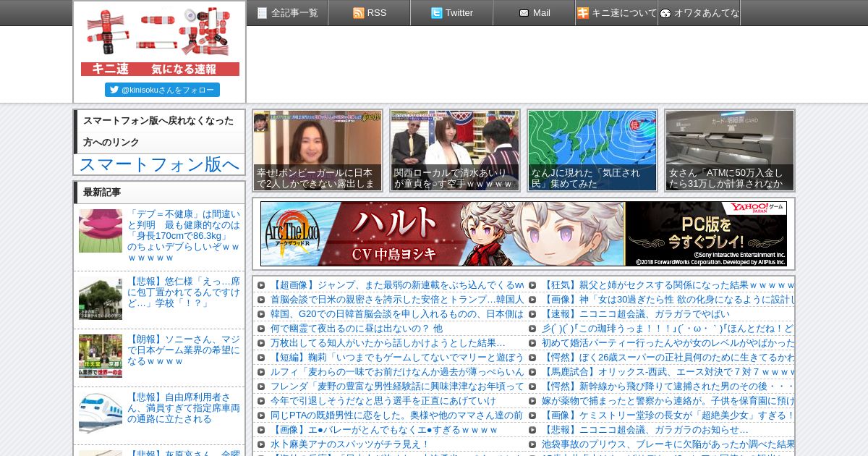
Task: Click the RSS feed icon
Action: click(358, 13)
